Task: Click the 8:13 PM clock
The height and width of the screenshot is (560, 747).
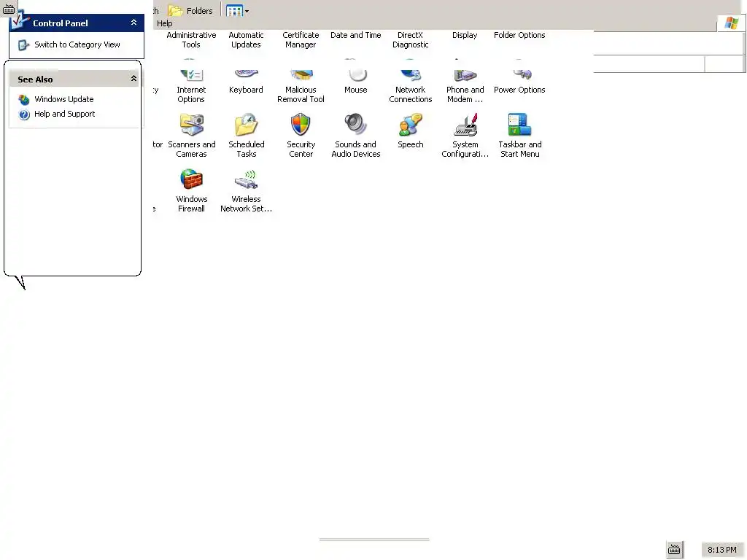Action: (x=721, y=550)
